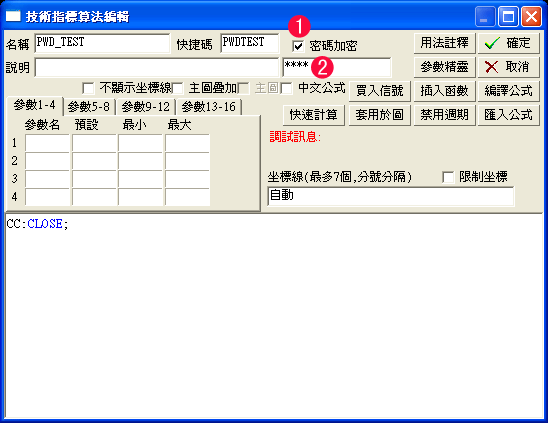Select the 參數13-16 tab

(209, 107)
